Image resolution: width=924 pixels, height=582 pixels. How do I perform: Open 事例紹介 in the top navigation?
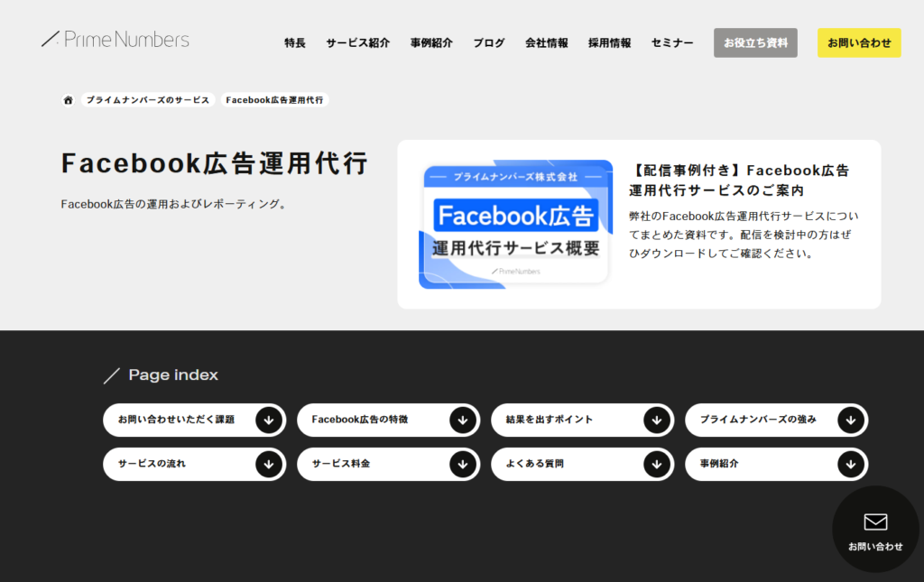431,43
